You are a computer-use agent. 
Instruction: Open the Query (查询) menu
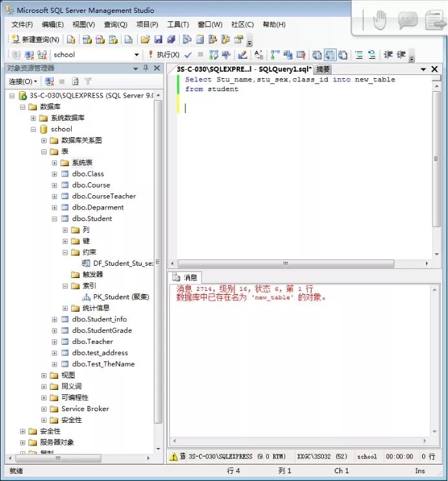tap(115, 25)
